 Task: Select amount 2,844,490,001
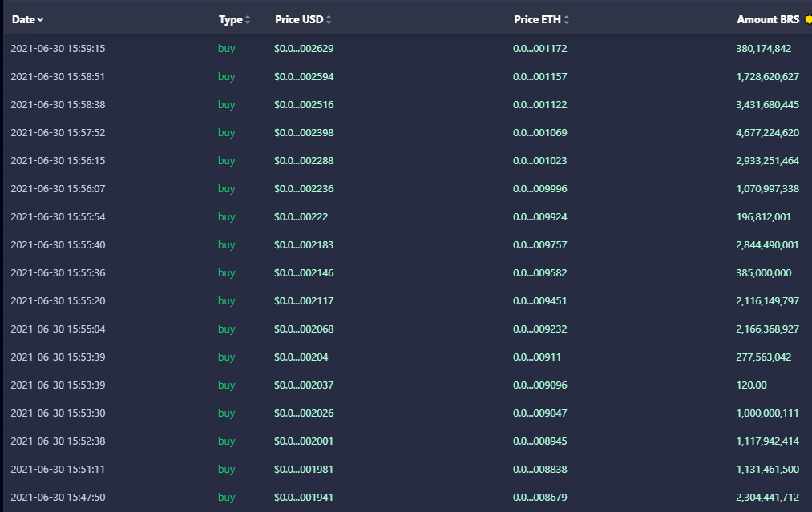[767, 245]
